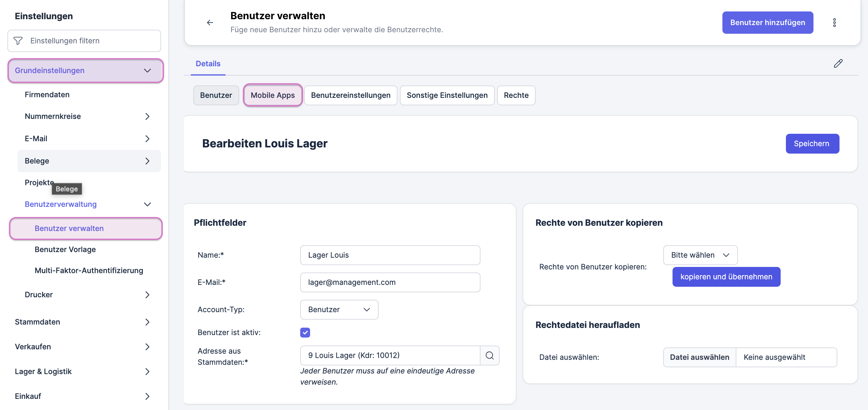Click the back arrow icon

click(210, 23)
